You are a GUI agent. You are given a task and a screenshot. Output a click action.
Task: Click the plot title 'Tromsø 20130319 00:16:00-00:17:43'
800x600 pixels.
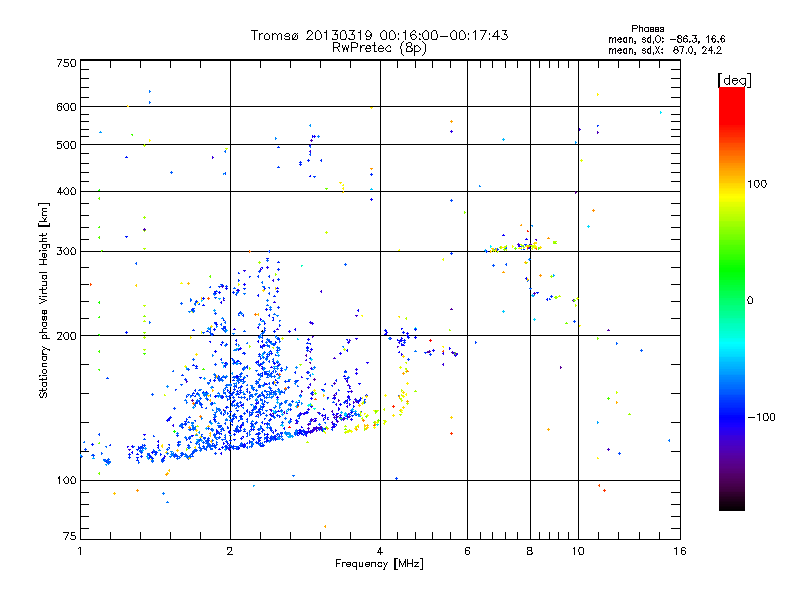[x=379, y=35]
